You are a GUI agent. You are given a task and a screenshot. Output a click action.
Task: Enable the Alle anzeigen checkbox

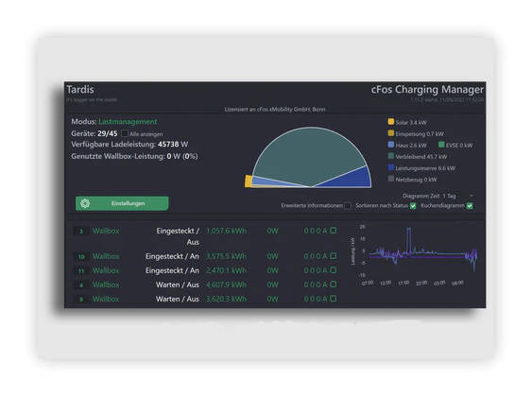[125, 133]
